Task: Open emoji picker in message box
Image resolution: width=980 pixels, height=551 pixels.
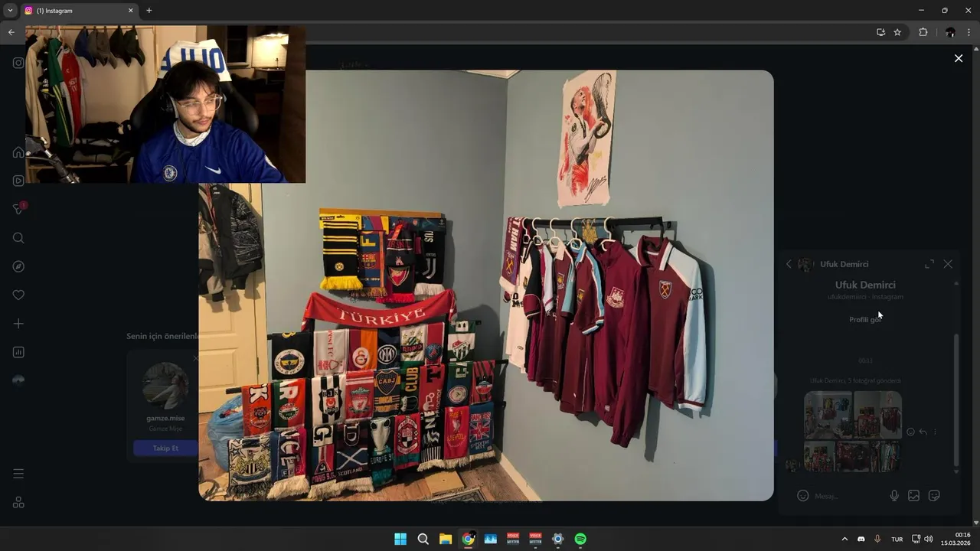Action: [x=802, y=496]
